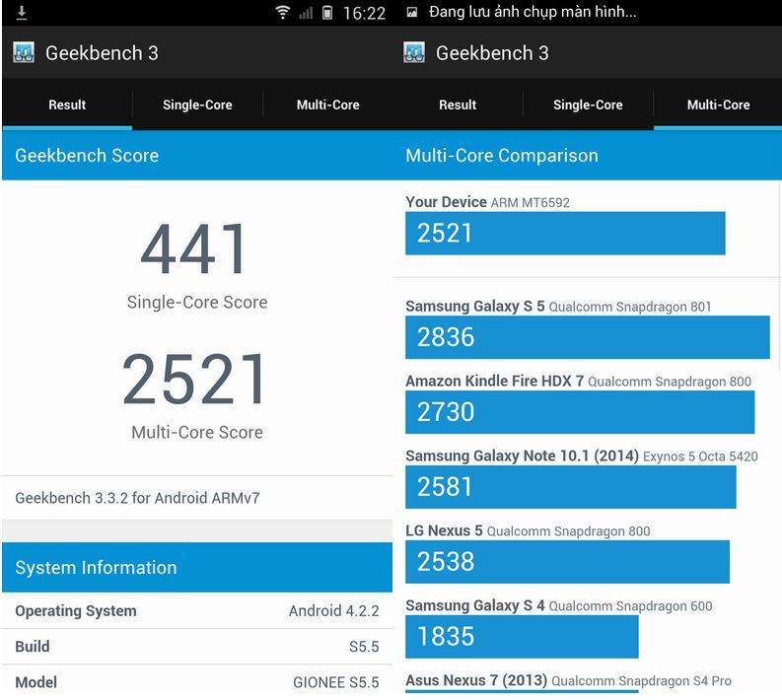Tap the 16:22 clock in status bar
This screenshot has height=700, width=782.
click(x=364, y=13)
